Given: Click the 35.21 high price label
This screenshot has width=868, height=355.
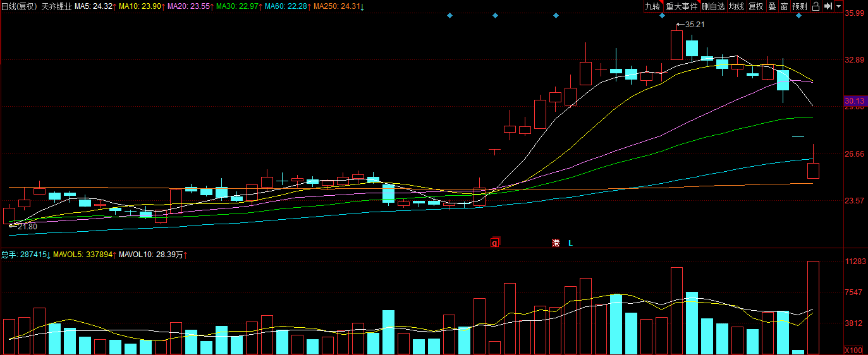Looking at the screenshot, I should (x=695, y=24).
